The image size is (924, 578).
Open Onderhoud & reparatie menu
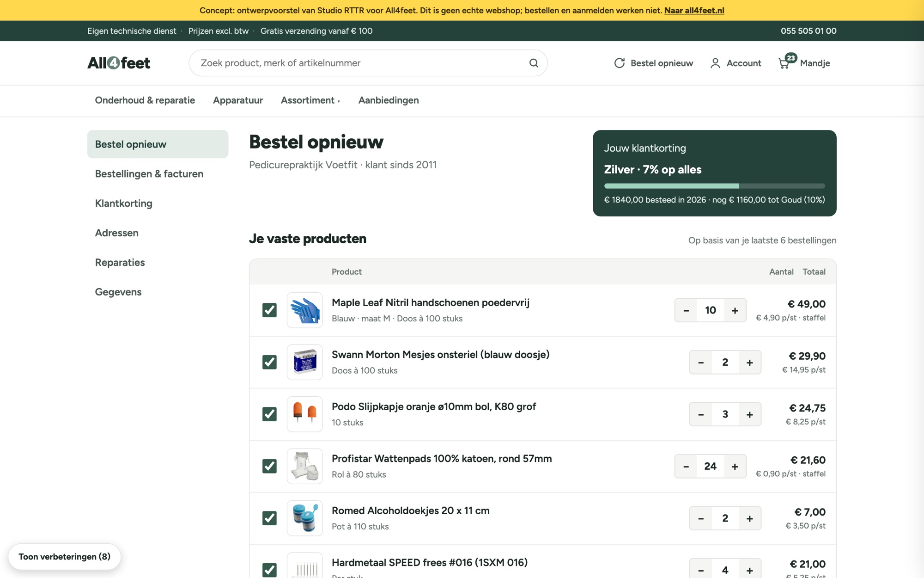(x=145, y=100)
